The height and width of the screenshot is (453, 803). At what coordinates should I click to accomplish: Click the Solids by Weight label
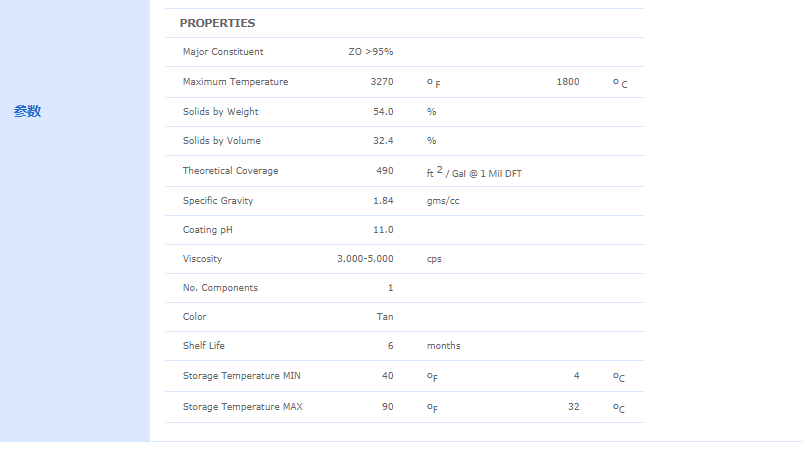(x=220, y=112)
